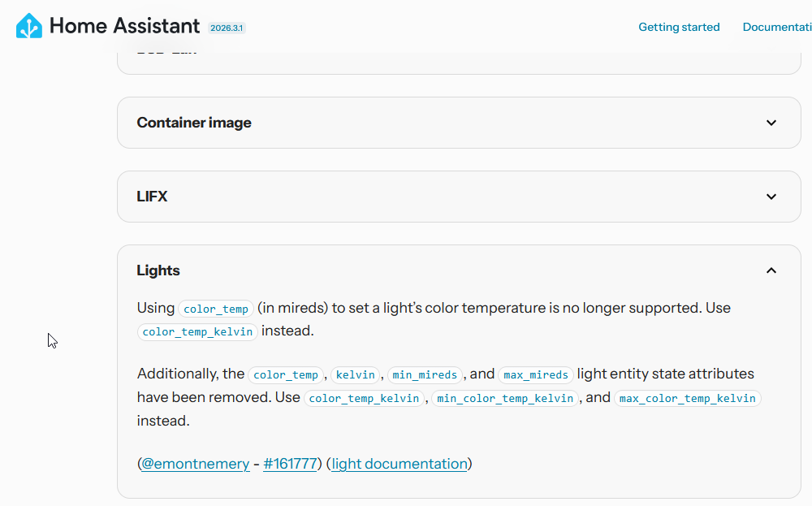Click the max_color_temp_kelvin code tag

click(687, 398)
